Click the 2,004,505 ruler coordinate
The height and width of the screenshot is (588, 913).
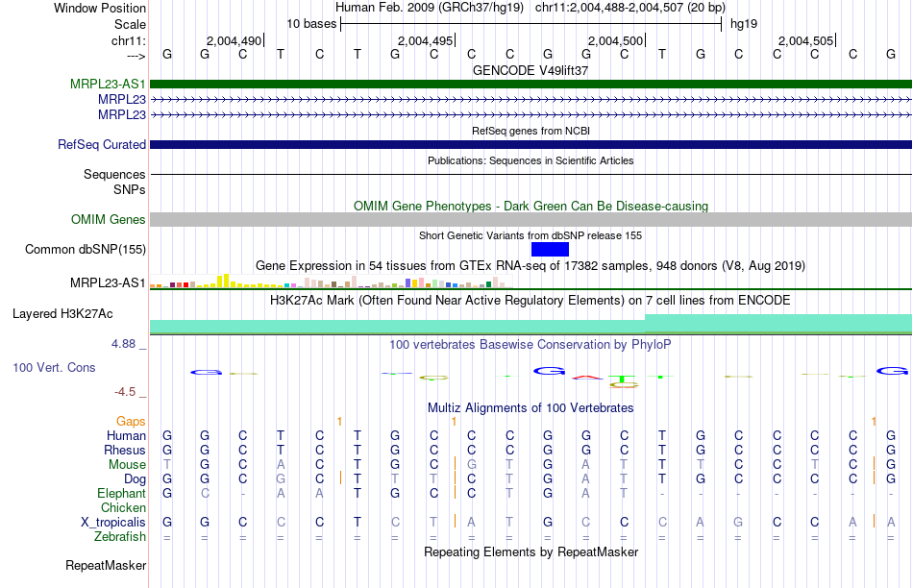pos(806,40)
